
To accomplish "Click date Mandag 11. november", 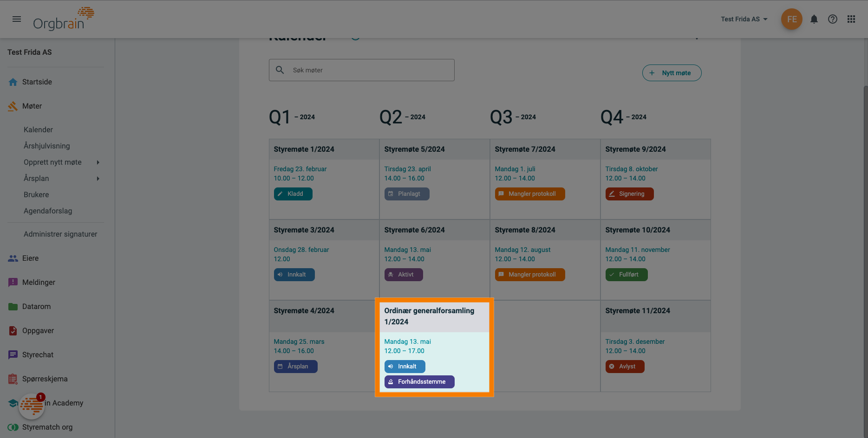I will (638, 250).
